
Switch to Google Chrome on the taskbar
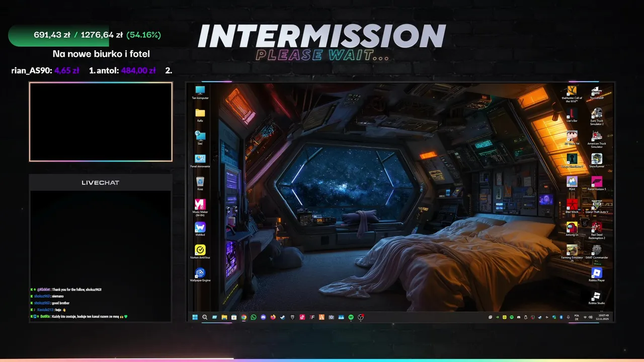coord(244,317)
